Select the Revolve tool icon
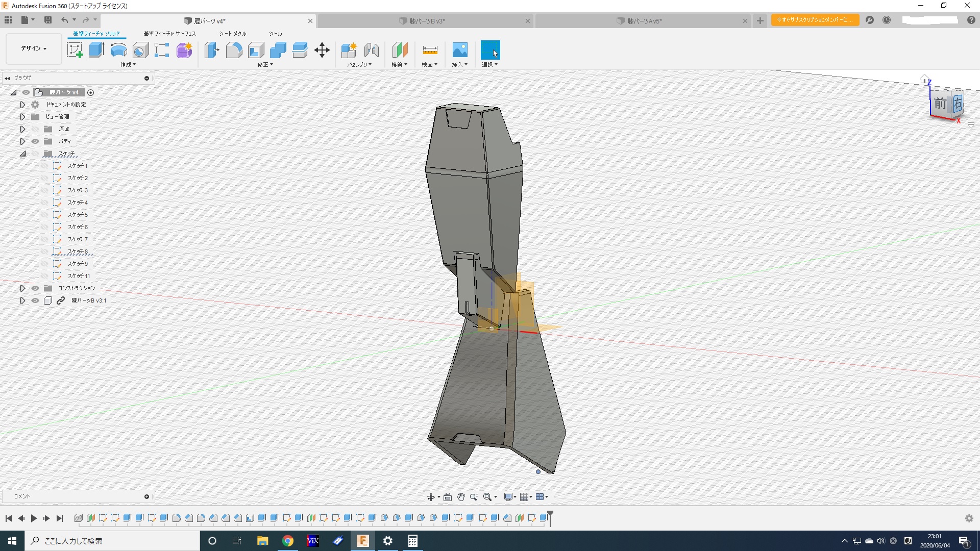 (x=118, y=50)
